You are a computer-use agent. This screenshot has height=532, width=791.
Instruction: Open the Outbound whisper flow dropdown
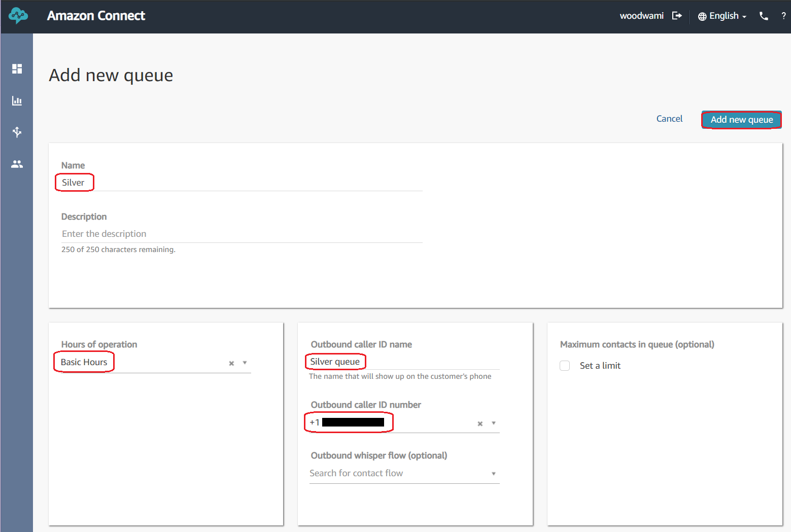404,473
